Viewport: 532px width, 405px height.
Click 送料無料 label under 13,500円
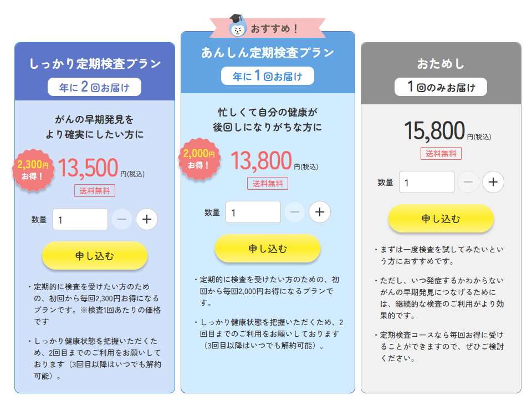[x=95, y=191]
